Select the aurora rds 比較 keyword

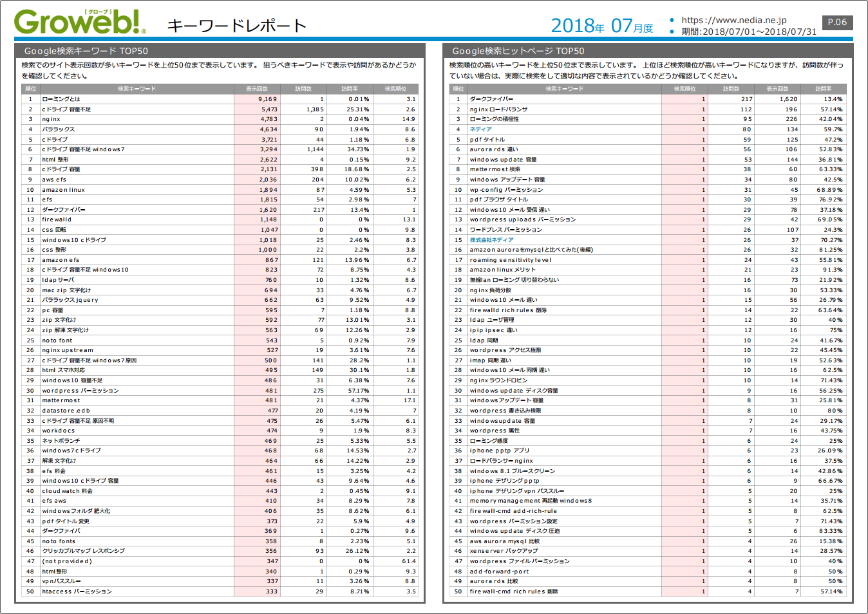(x=494, y=581)
